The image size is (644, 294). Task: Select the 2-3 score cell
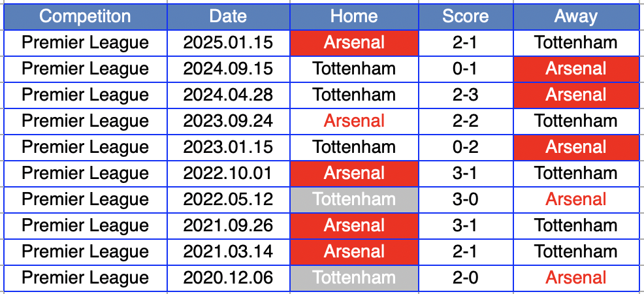coord(465,95)
